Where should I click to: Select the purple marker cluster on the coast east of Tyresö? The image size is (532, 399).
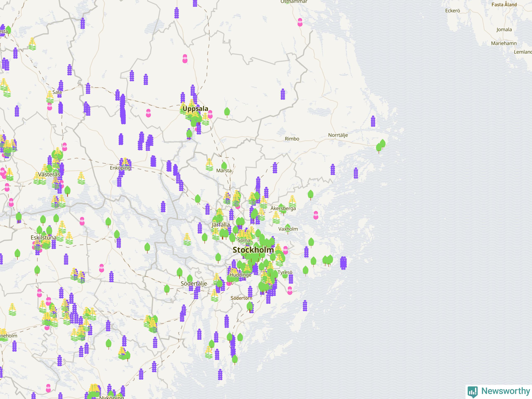[x=344, y=263]
